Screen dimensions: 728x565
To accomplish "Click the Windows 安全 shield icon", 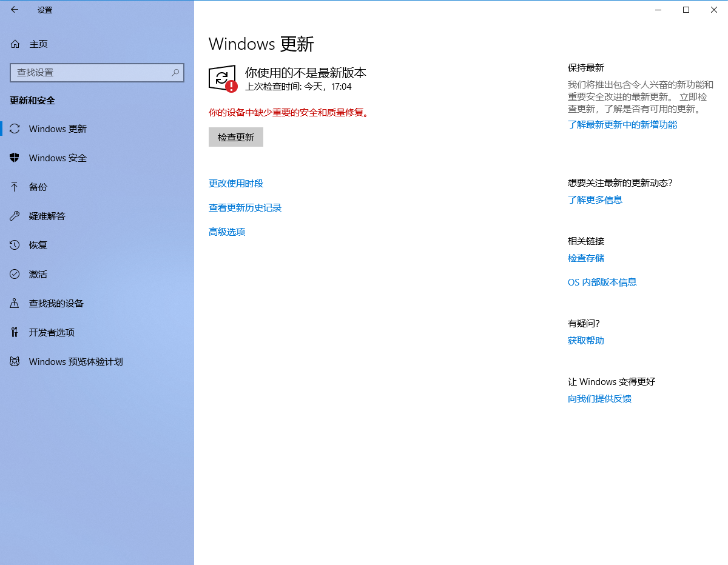I will tap(15, 158).
